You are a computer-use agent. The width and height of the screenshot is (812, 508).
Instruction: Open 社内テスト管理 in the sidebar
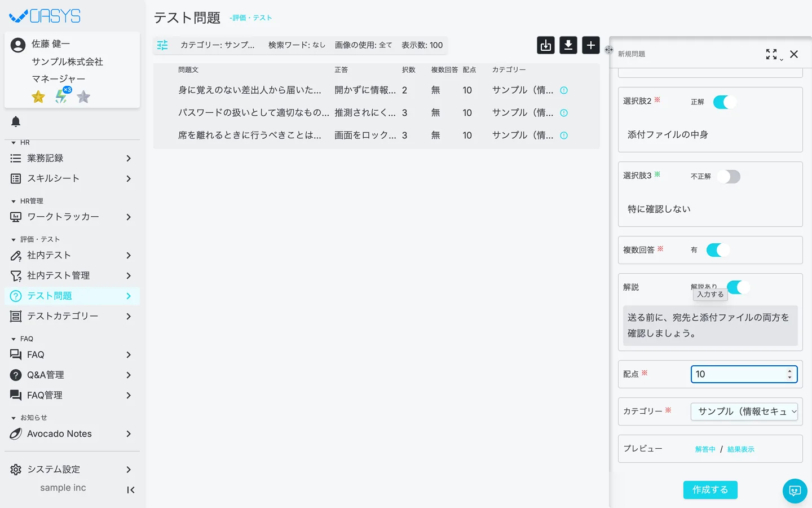(72, 275)
